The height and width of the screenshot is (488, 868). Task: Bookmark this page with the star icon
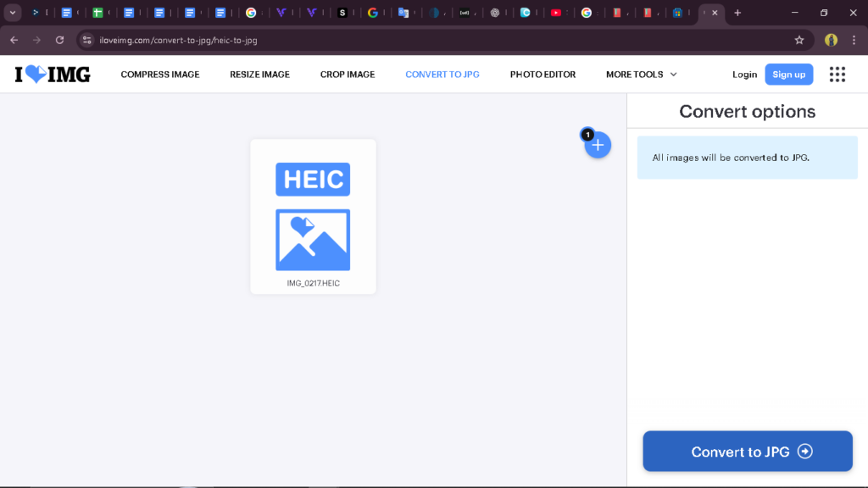click(798, 40)
